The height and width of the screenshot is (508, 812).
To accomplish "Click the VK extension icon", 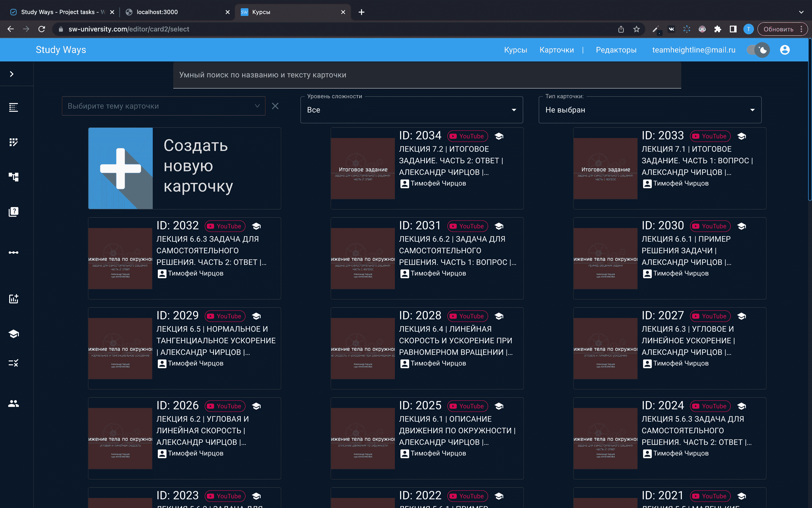I will point(671,29).
